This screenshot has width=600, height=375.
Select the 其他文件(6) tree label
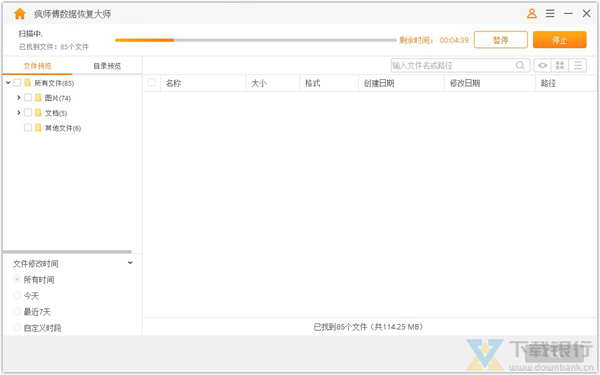[63, 128]
